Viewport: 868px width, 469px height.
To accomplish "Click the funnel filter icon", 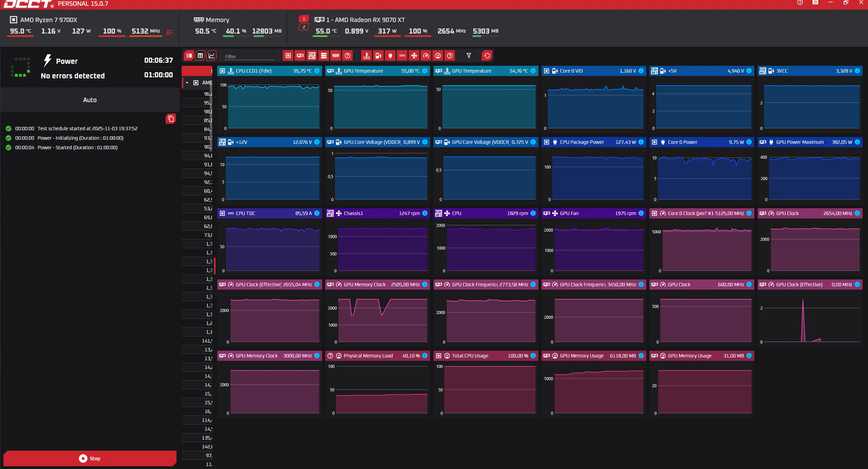I will coord(468,56).
